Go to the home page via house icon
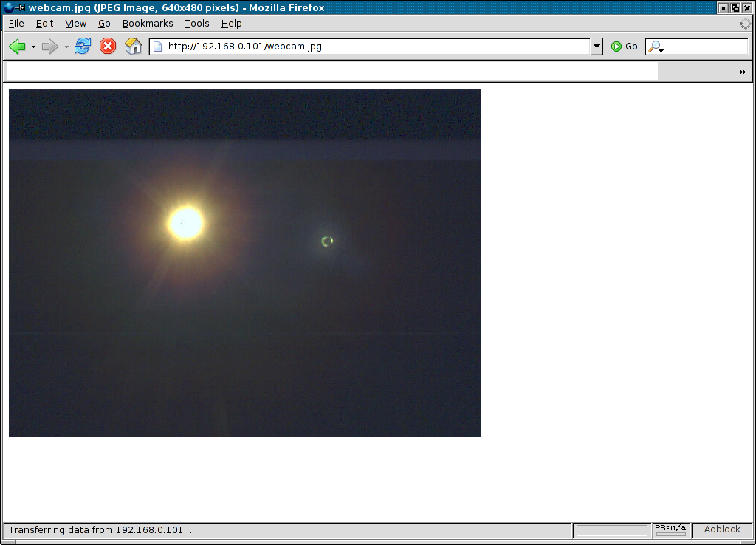 click(x=134, y=47)
